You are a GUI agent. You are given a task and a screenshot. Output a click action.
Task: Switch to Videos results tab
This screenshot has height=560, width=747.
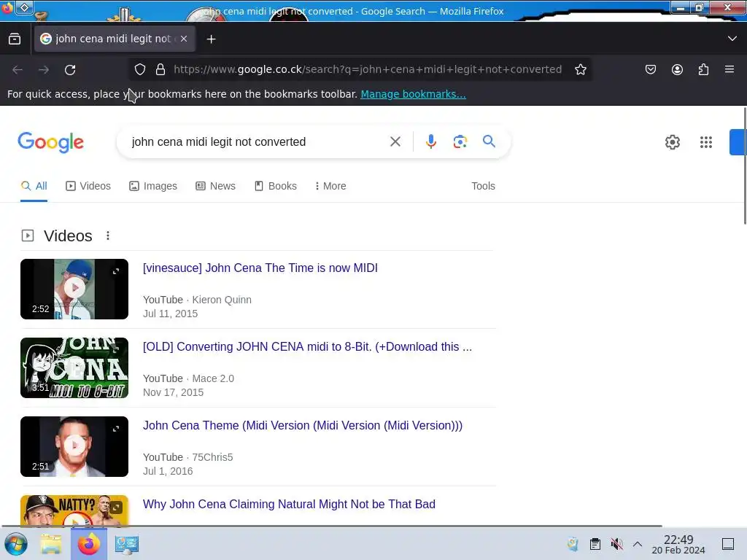point(88,186)
